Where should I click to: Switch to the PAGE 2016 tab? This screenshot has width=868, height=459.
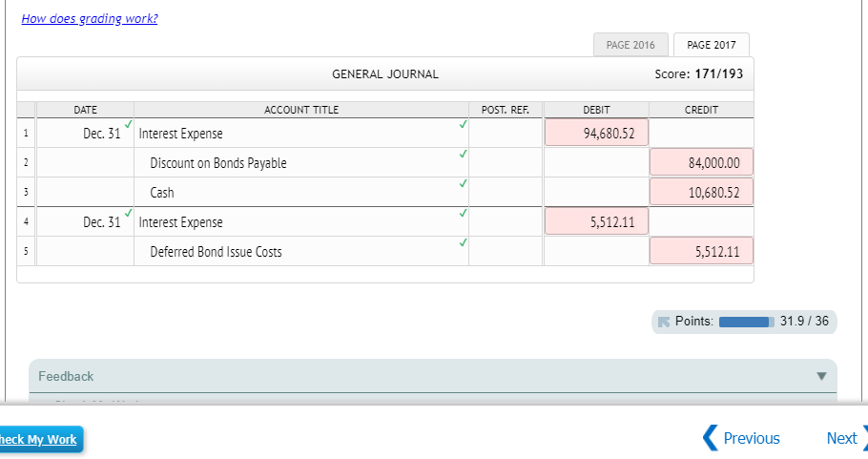[630, 45]
